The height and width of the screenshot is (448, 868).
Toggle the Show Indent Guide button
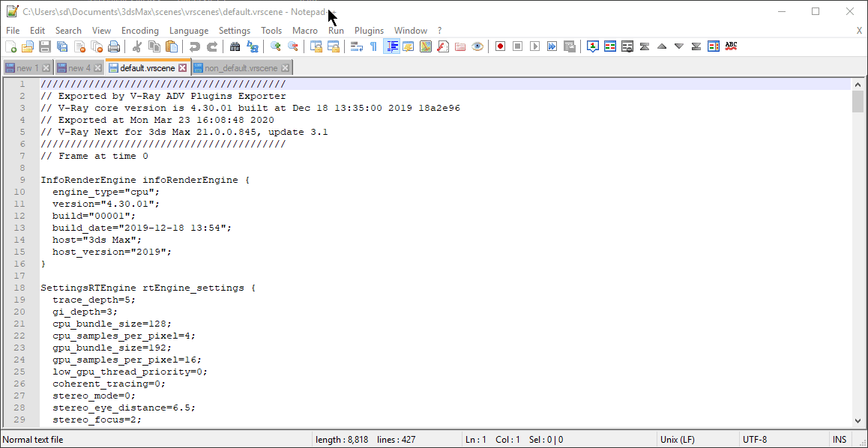tap(391, 46)
